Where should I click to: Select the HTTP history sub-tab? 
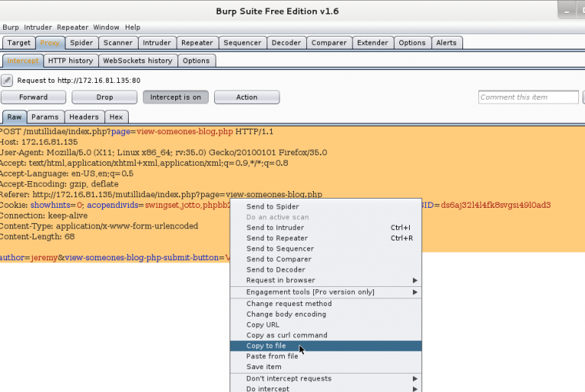[71, 61]
